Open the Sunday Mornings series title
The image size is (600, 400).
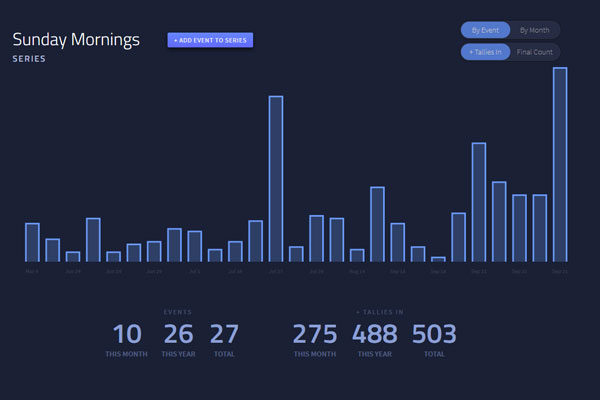[x=76, y=40]
